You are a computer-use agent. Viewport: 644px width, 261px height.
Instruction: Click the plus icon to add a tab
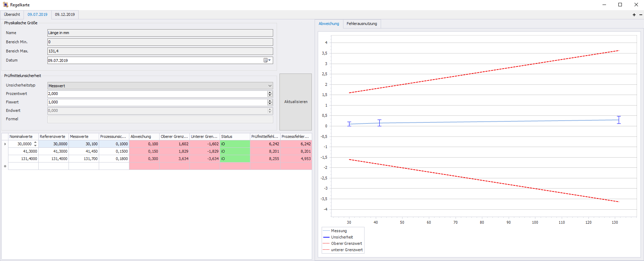(634, 15)
